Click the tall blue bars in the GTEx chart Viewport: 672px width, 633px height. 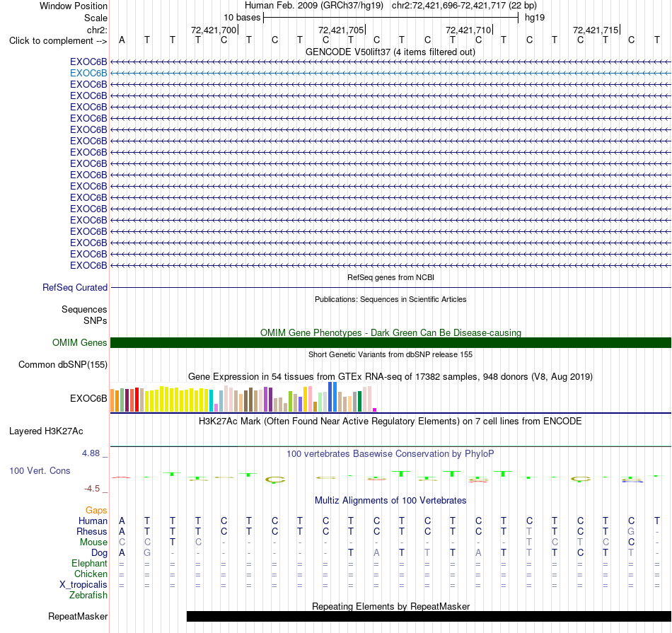pyautogui.click(x=332, y=397)
